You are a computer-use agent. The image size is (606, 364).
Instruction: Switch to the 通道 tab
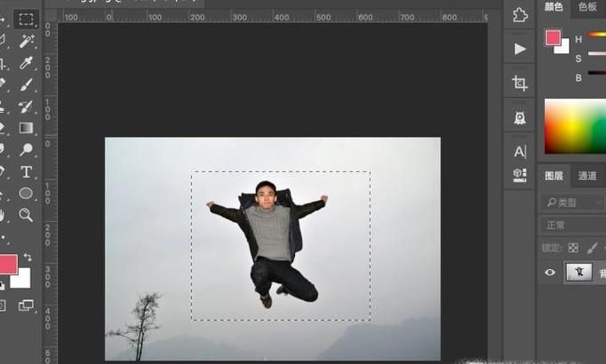[587, 176]
